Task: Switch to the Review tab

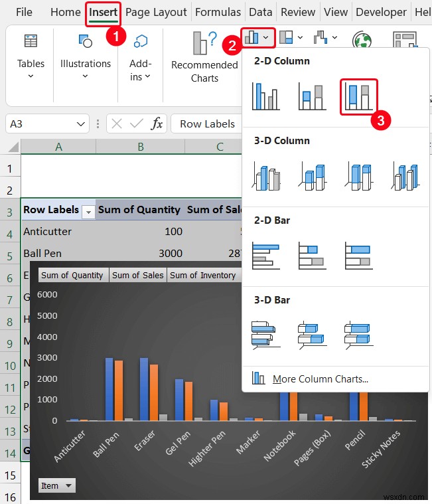Action: [298, 12]
